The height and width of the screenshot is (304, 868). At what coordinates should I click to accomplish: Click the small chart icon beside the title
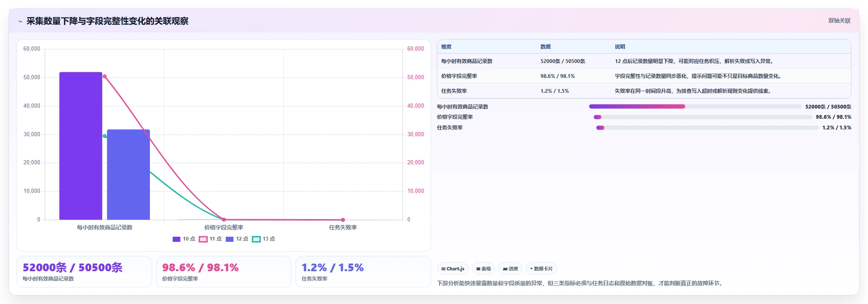click(x=20, y=21)
